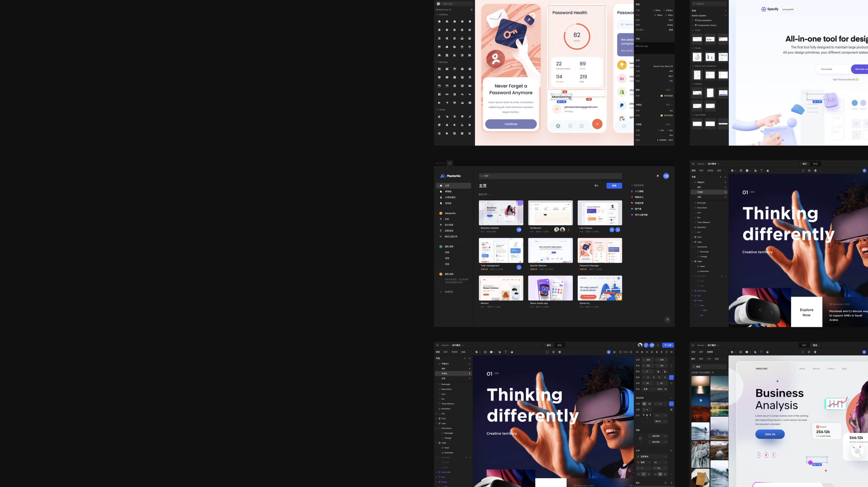The width and height of the screenshot is (868, 487).
Task: Click the blue 新建 button
Action: 614,186
